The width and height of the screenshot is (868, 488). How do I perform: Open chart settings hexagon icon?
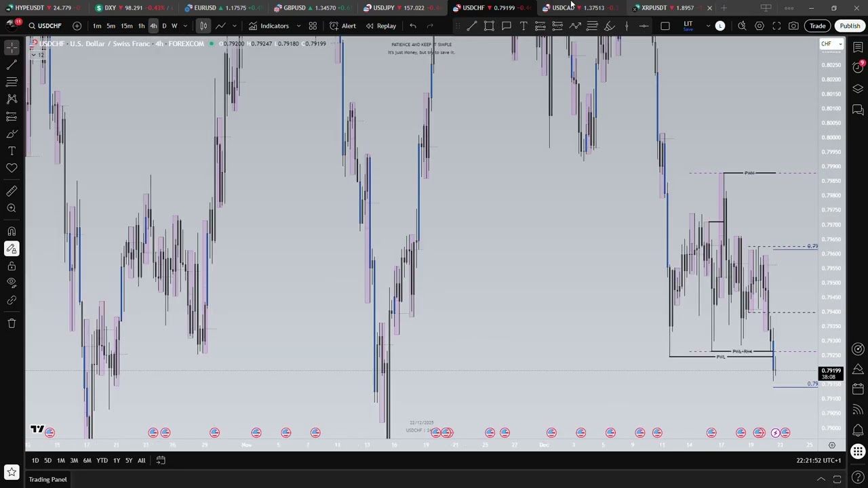(x=759, y=26)
